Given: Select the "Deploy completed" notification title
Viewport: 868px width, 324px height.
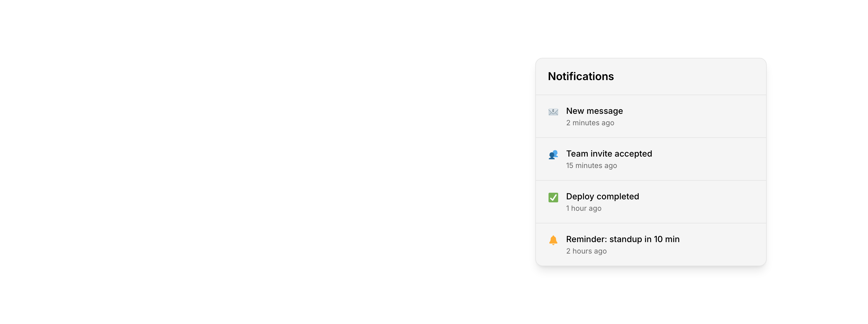Looking at the screenshot, I should click(x=602, y=196).
